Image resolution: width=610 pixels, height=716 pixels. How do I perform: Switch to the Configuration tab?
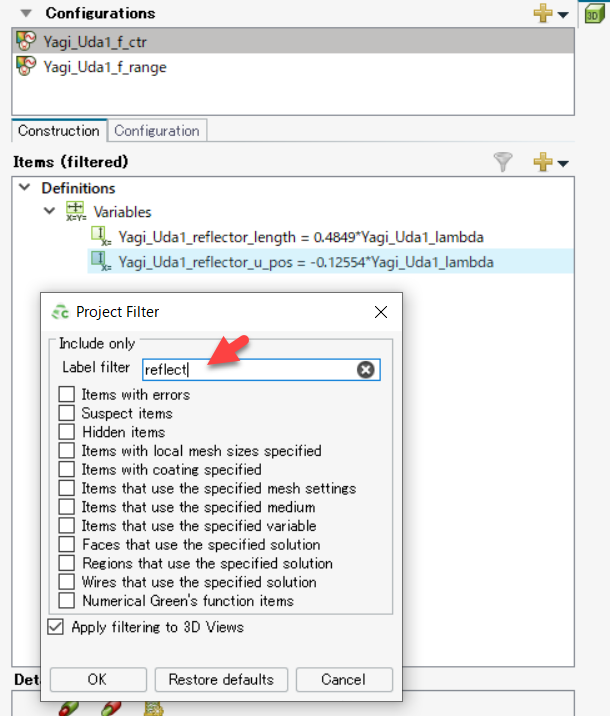(157, 131)
